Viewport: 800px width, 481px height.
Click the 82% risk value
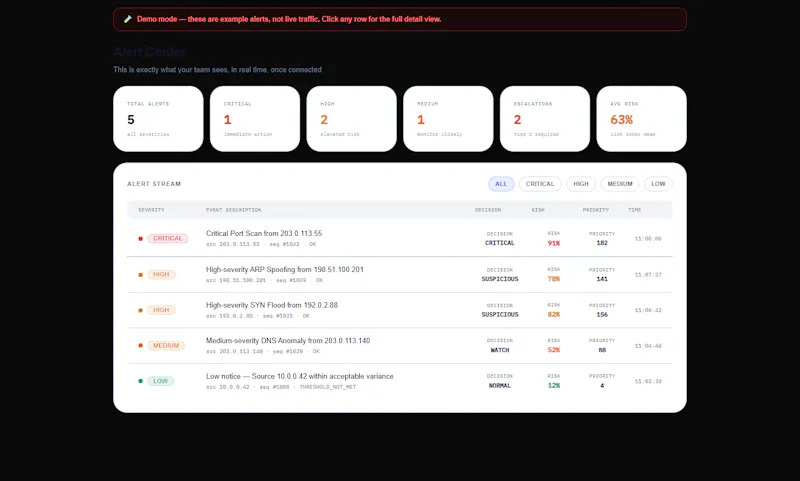tap(554, 315)
